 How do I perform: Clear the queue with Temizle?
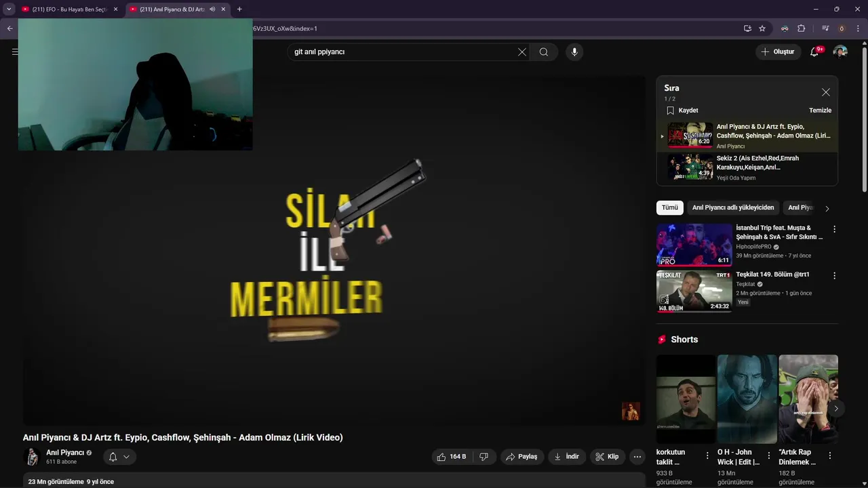820,110
